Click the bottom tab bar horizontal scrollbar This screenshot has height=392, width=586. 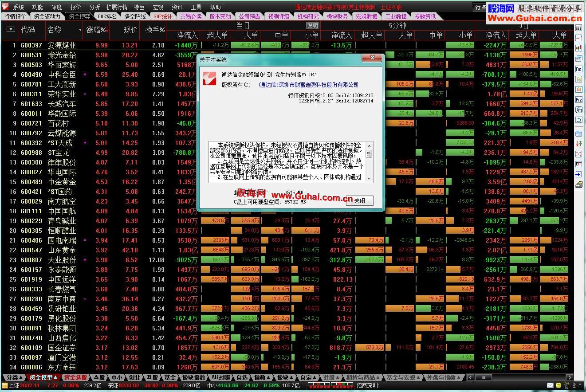519,377
